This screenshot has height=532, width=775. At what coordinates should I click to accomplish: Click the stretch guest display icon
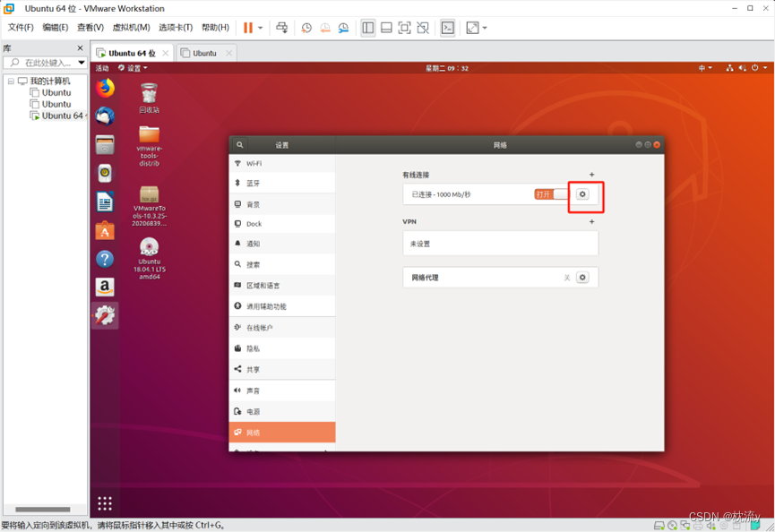(x=472, y=28)
